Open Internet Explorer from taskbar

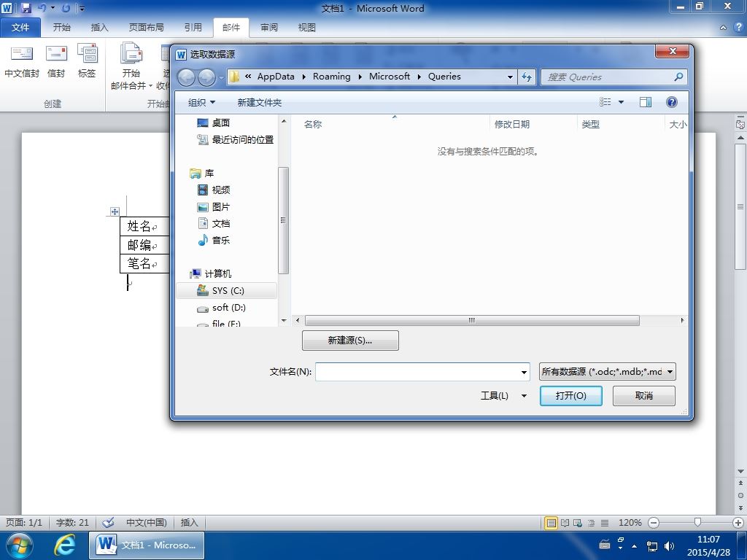point(65,545)
